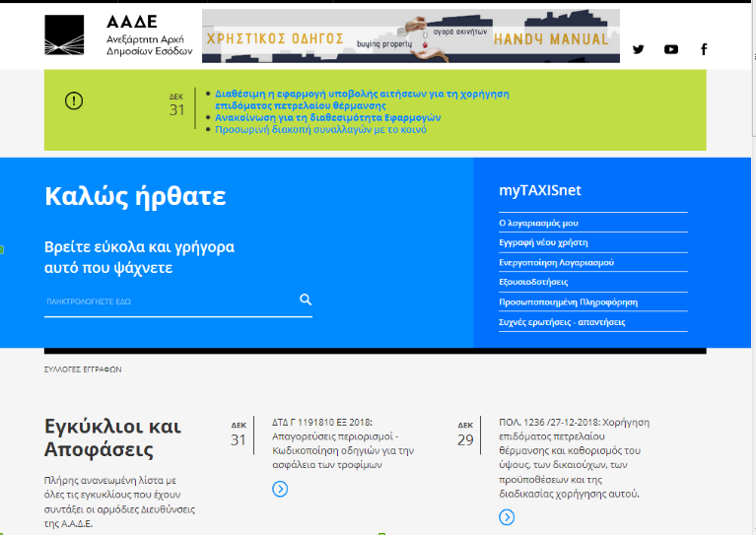This screenshot has height=535, width=756.
Task: Open Ο λογαριασμός μου link
Action: pos(538,224)
